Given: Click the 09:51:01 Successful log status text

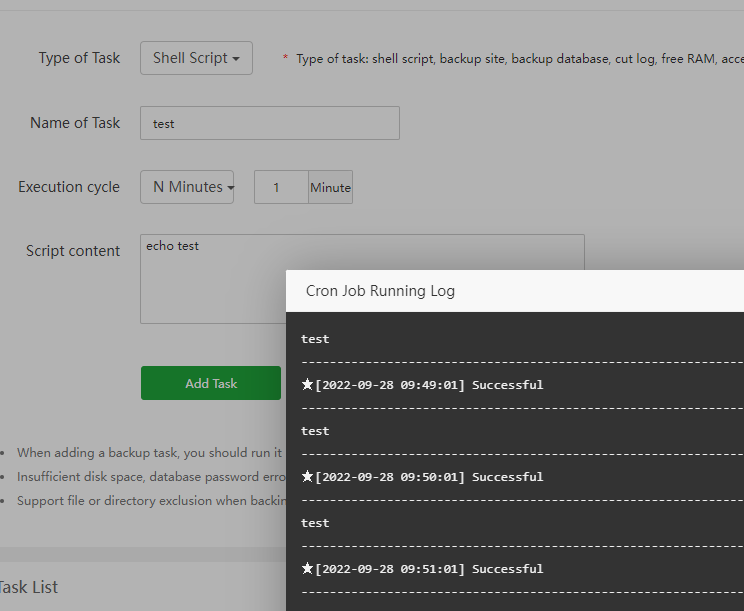Looking at the screenshot, I should tap(429, 569).
